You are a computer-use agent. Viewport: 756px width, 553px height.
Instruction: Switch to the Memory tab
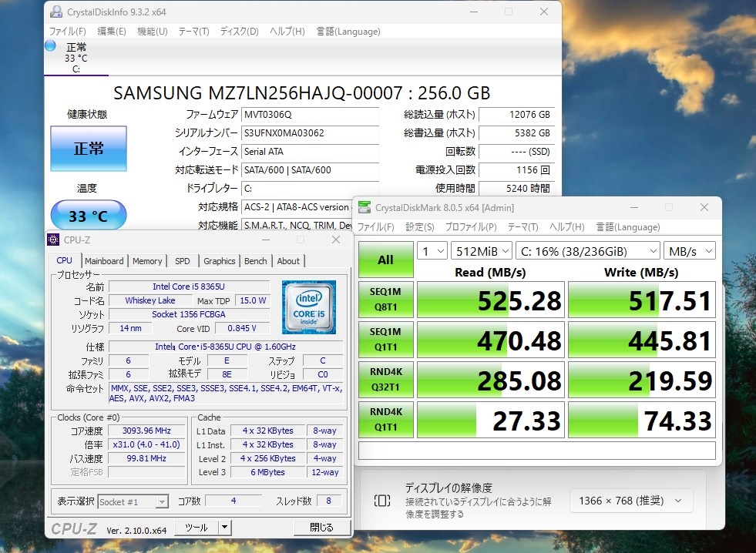pos(147,261)
